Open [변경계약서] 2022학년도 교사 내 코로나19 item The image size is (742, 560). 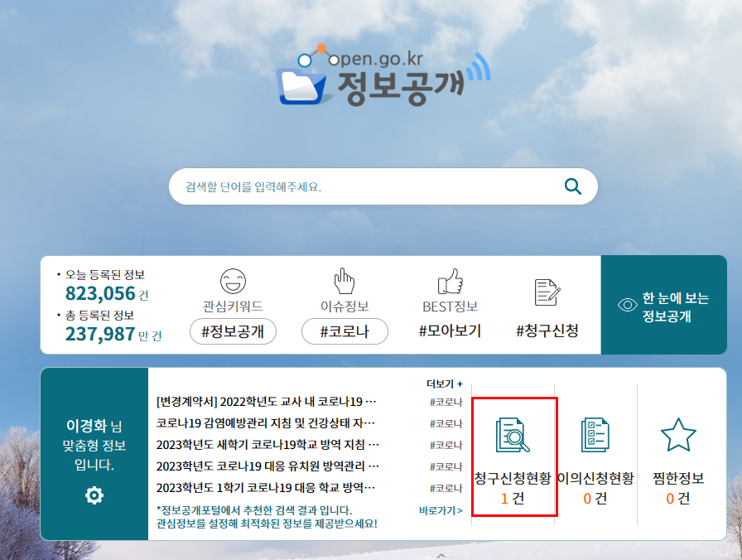(267, 402)
